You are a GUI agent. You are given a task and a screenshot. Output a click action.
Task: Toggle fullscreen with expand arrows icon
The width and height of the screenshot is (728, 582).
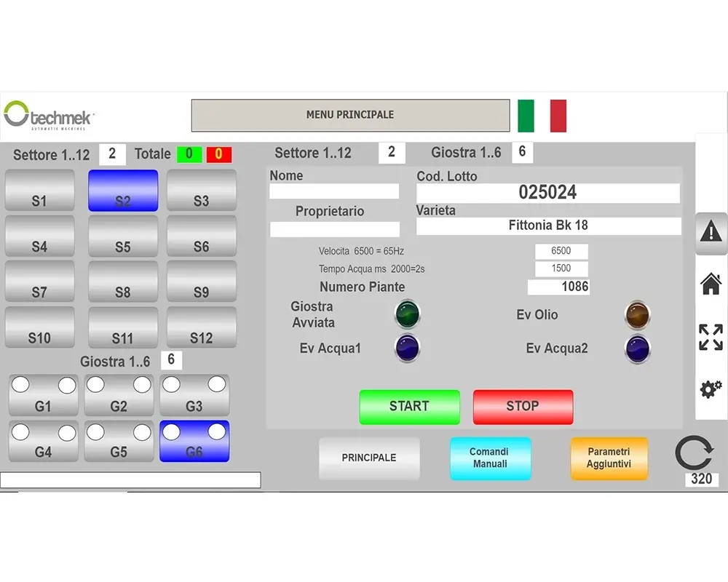pos(711,338)
